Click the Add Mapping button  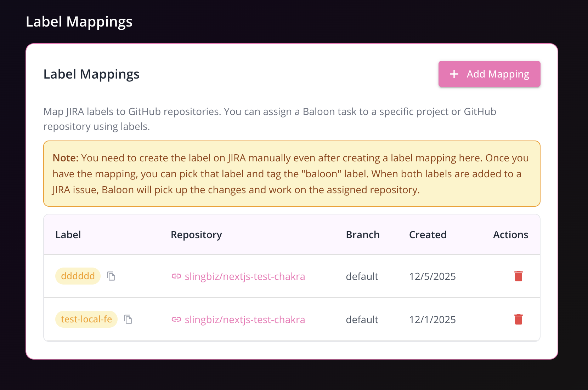(x=489, y=74)
